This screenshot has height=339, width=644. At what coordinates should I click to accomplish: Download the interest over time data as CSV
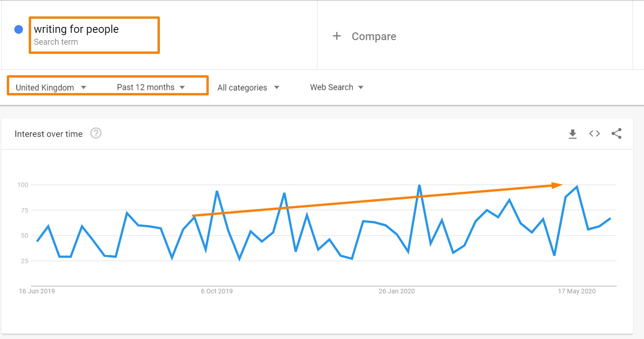click(572, 134)
